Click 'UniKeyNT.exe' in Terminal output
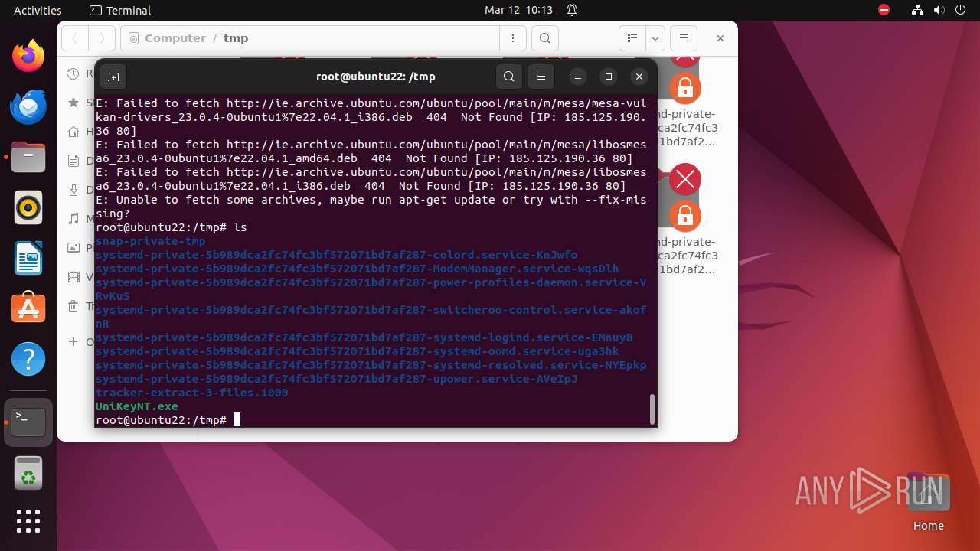The height and width of the screenshot is (551, 980). 136,406
